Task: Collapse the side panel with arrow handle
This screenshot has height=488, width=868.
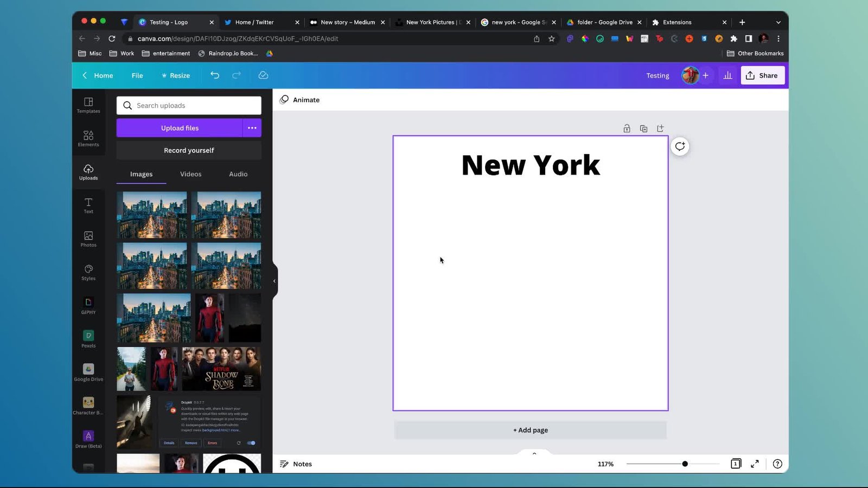Action: (275, 281)
